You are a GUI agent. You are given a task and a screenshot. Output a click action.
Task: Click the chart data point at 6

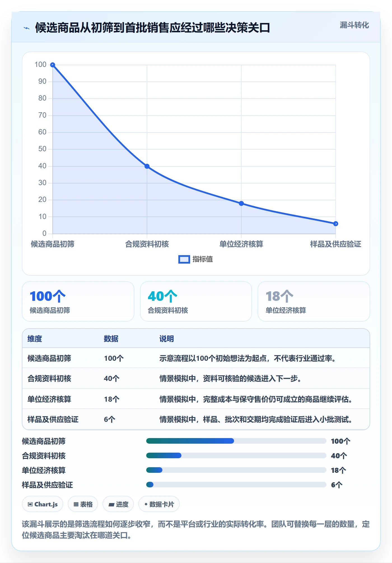pyautogui.click(x=336, y=224)
